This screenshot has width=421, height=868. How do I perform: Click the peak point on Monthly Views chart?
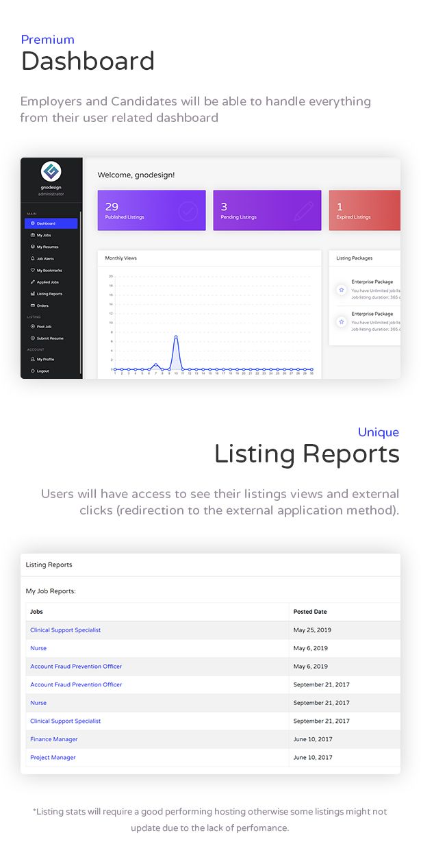[176, 337]
